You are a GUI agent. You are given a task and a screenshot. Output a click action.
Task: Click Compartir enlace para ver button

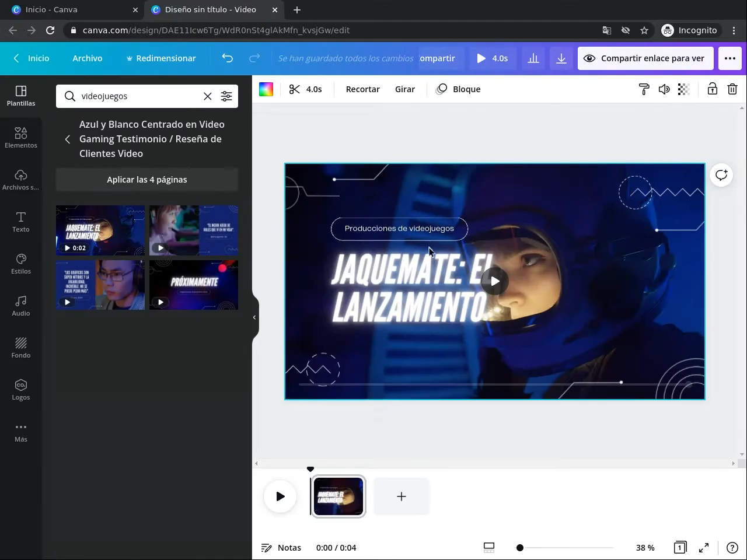(644, 58)
